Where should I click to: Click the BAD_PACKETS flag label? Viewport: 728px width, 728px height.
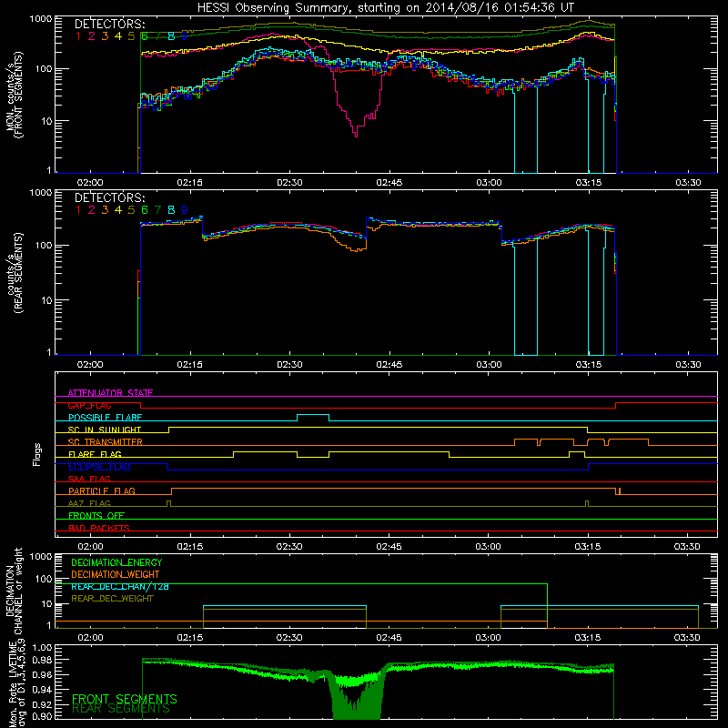(99, 528)
